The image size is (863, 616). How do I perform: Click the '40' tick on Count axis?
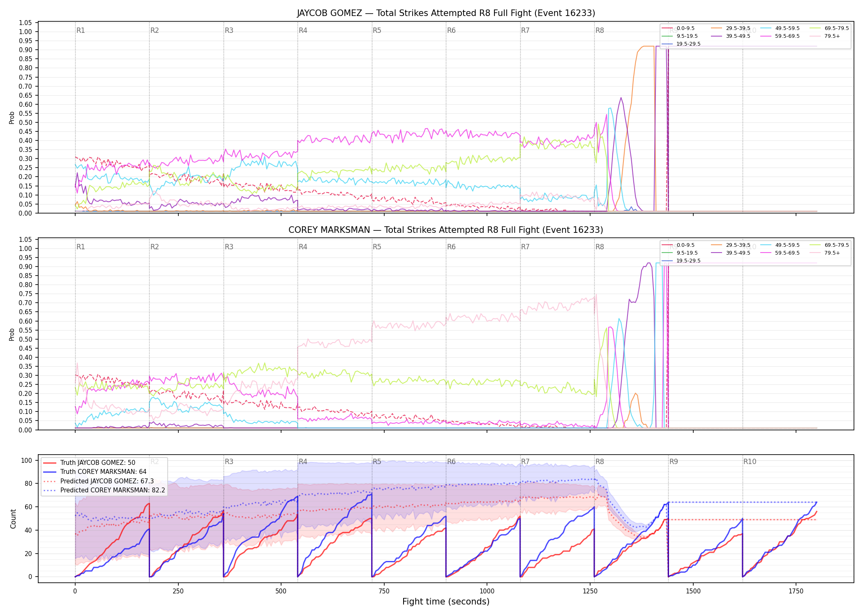click(x=28, y=530)
